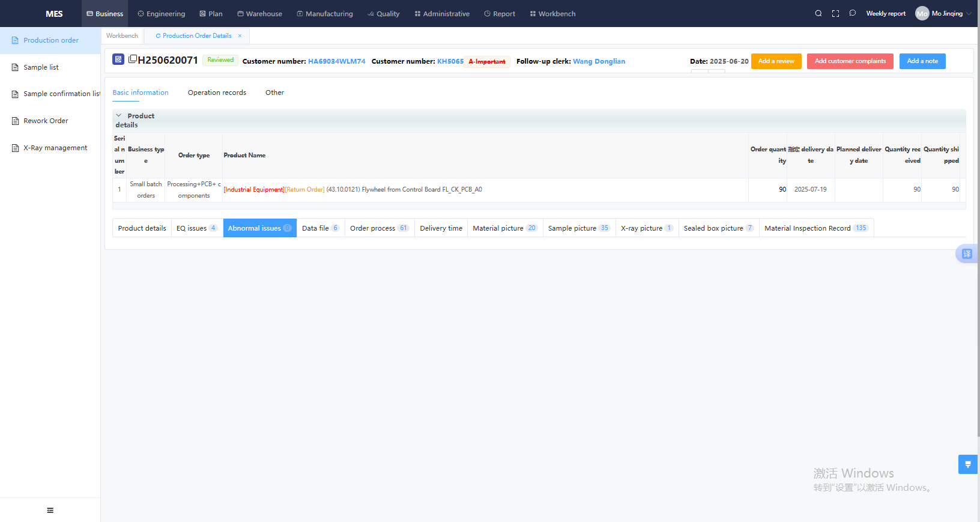This screenshot has height=522, width=980.
Task: Copy order number H250620071 icon
Action: click(x=133, y=59)
